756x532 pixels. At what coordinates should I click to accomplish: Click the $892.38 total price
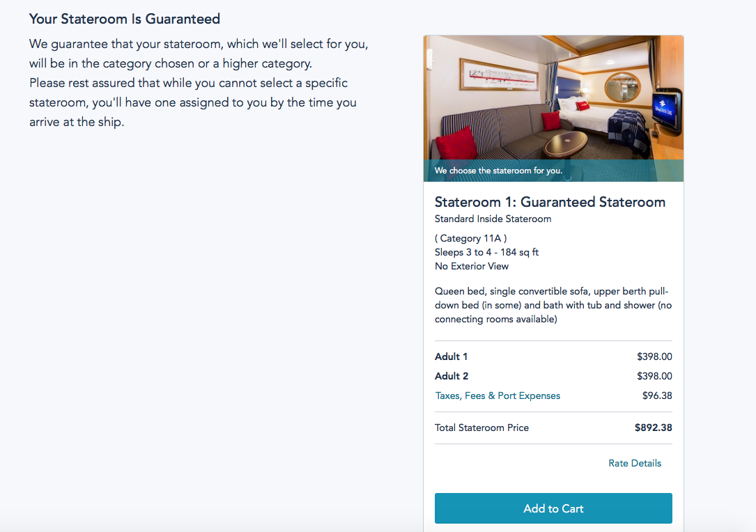point(653,428)
